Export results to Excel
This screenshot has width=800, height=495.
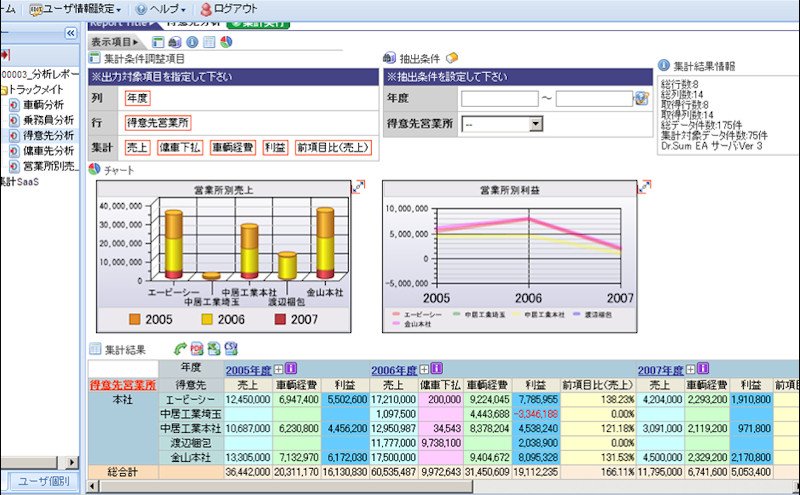[214, 349]
